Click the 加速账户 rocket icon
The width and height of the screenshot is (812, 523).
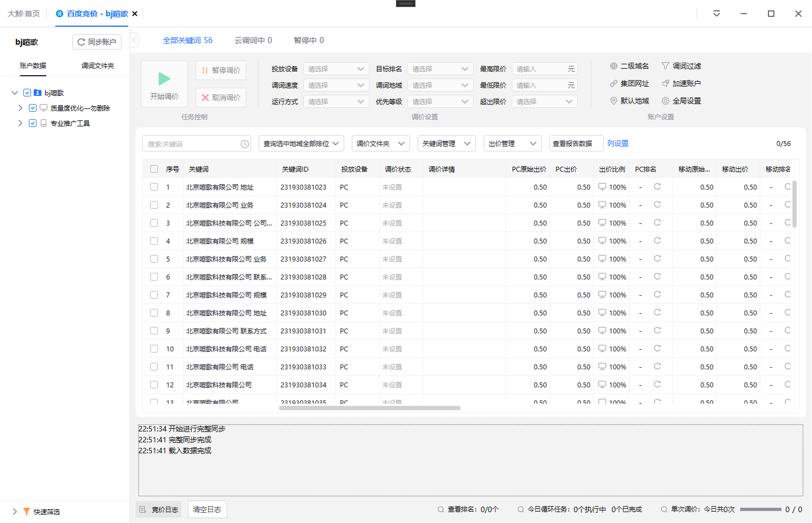666,83
